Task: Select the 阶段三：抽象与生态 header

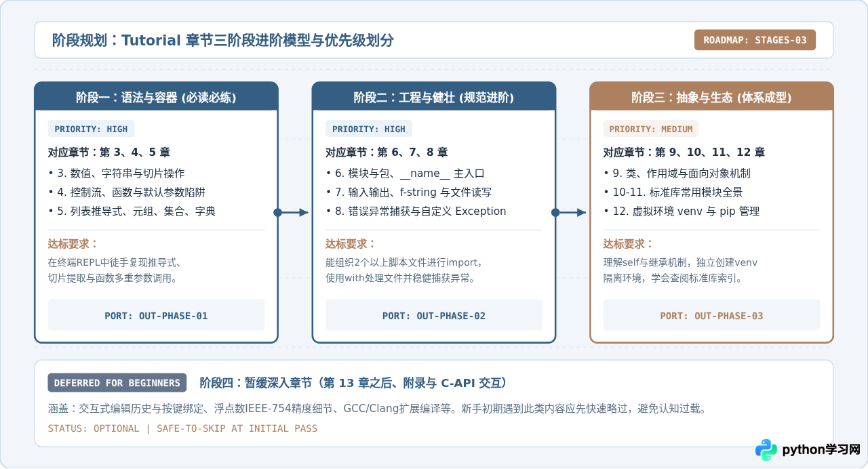Action: tap(711, 98)
